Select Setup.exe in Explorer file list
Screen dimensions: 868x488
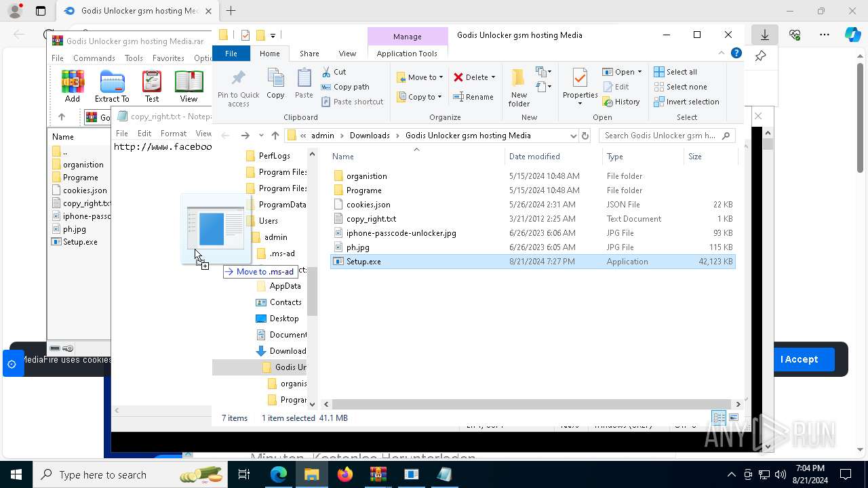point(363,262)
